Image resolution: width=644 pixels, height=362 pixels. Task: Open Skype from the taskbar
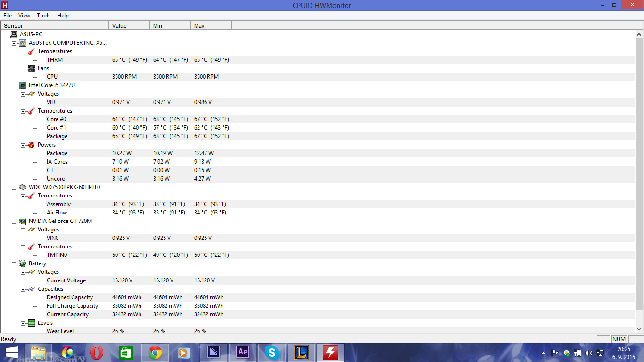(272, 352)
